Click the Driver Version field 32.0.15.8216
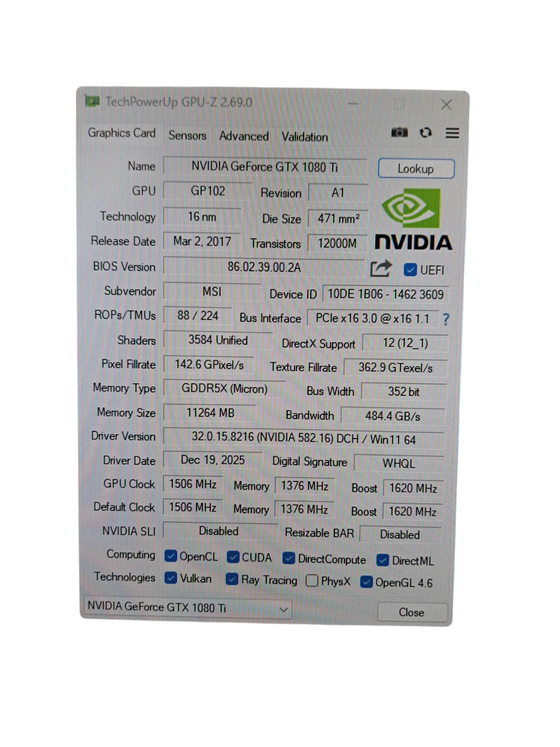 304,438
